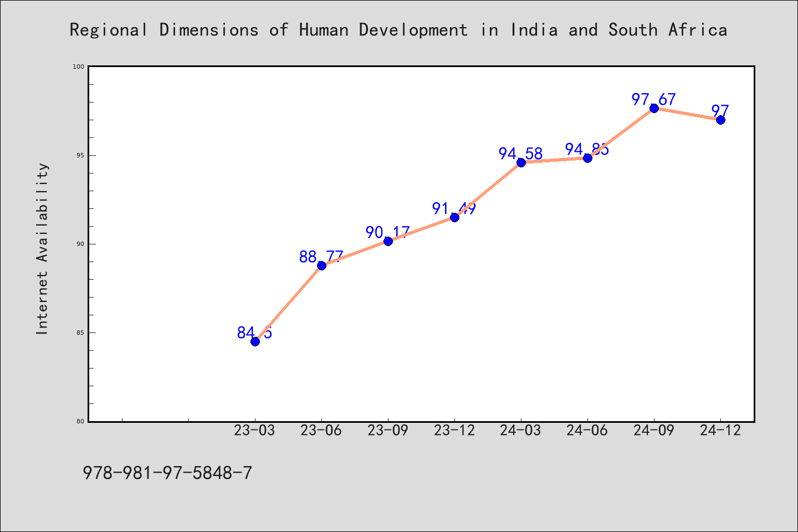Click the data point labeled 90.17
This screenshot has height=532, width=798.
pyautogui.click(x=388, y=241)
